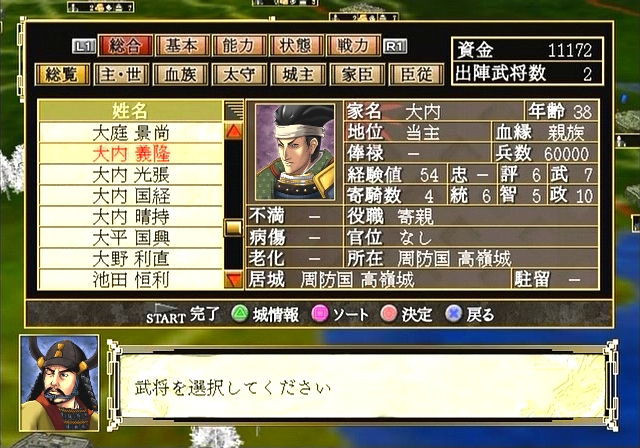Filter the list by 血族
640x448 pixels.
click(180, 75)
